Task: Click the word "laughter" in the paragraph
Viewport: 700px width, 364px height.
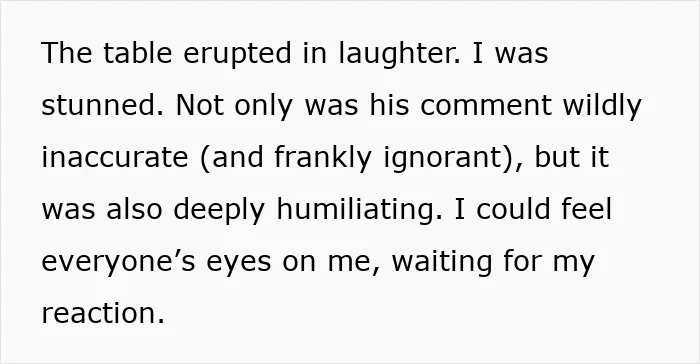Action: 396,54
